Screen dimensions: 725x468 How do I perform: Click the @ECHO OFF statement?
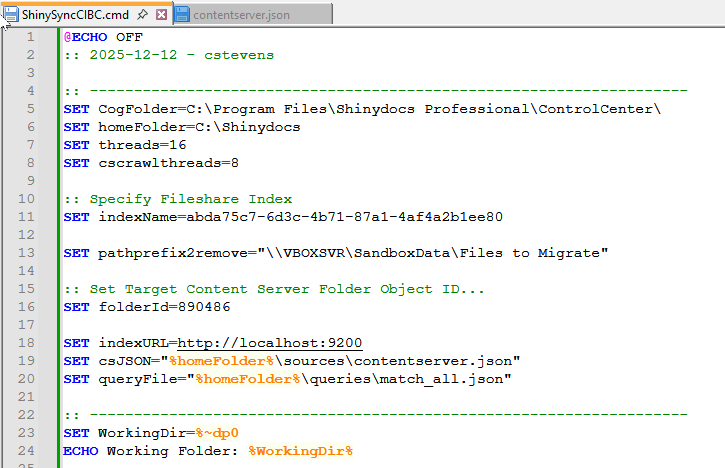102,37
